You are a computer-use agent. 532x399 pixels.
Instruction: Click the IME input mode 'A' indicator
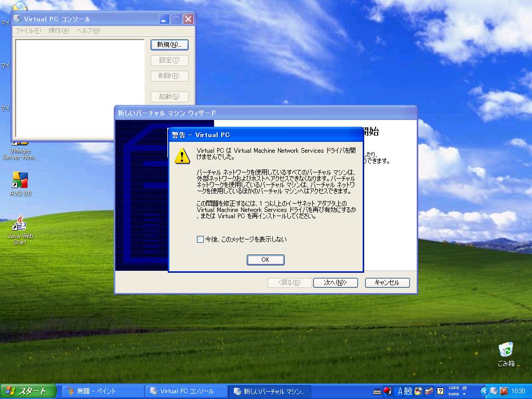tap(400, 391)
